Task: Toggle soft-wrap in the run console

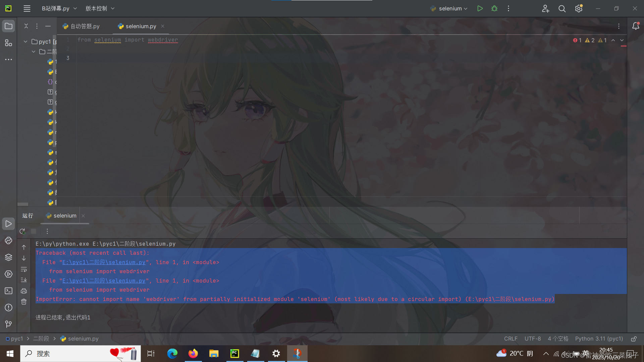Action: tap(24, 269)
